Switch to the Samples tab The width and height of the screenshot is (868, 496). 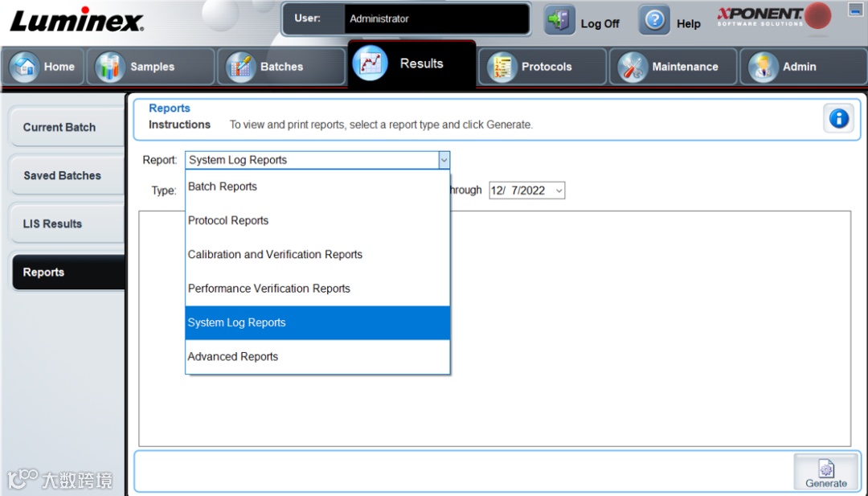150,67
